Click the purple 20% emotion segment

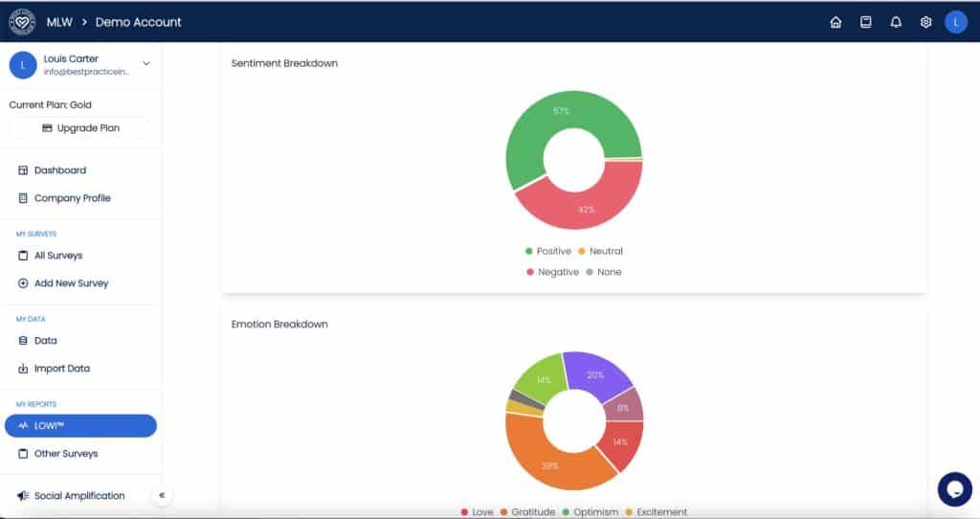(597, 376)
